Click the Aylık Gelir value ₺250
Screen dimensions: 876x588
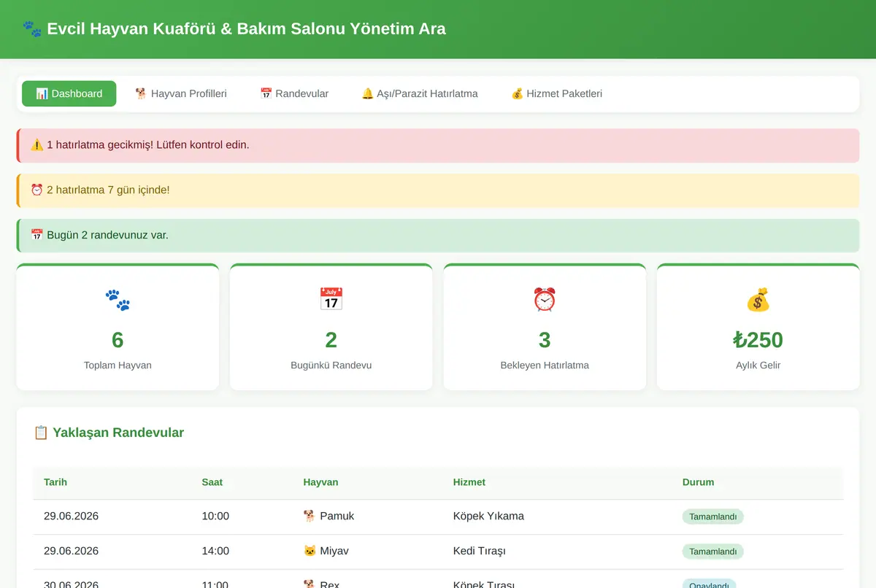click(x=758, y=340)
